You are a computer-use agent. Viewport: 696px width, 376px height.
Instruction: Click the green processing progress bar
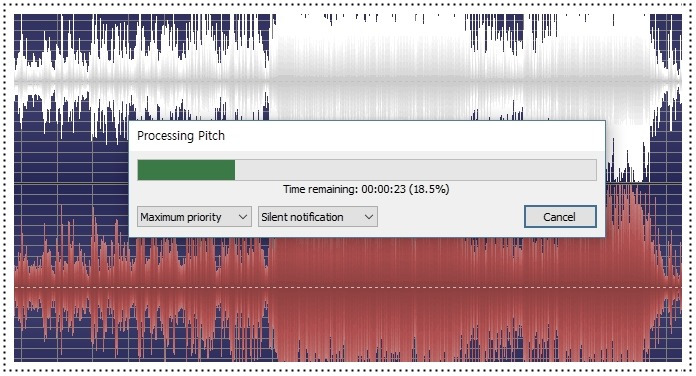pos(367,170)
